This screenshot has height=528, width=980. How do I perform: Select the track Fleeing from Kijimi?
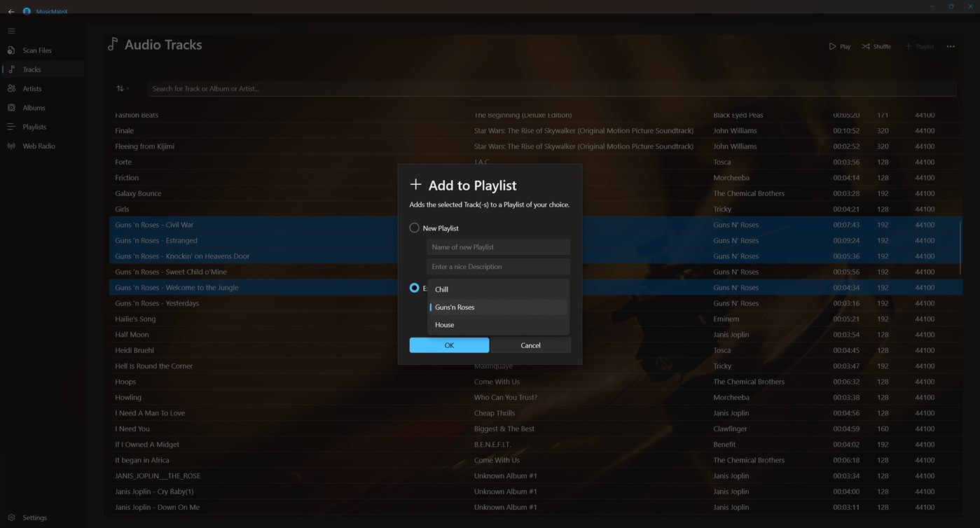coord(536,146)
